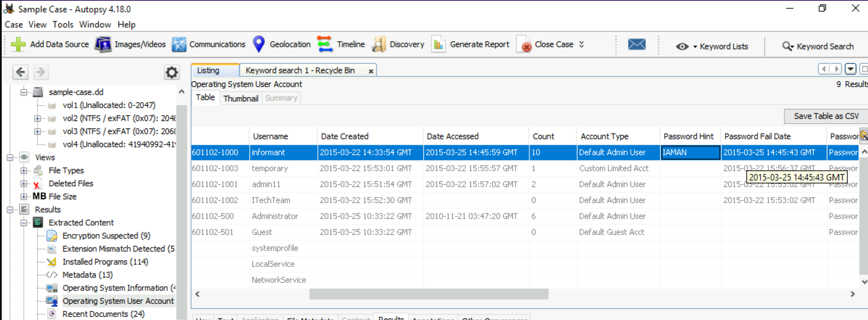The height and width of the screenshot is (320, 868).
Task: Switch to the Thumbnail view tab
Action: coord(240,98)
